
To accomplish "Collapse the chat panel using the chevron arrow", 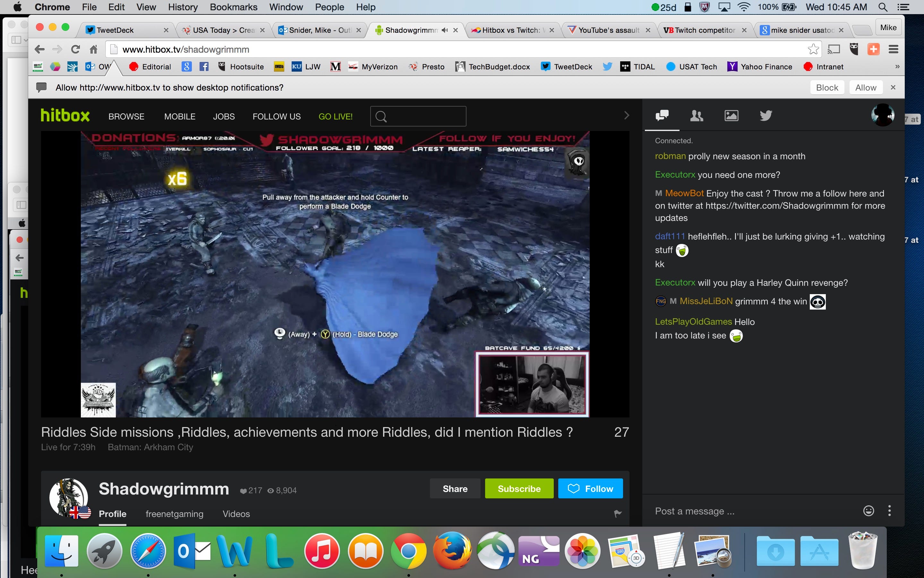I will pyautogui.click(x=626, y=116).
